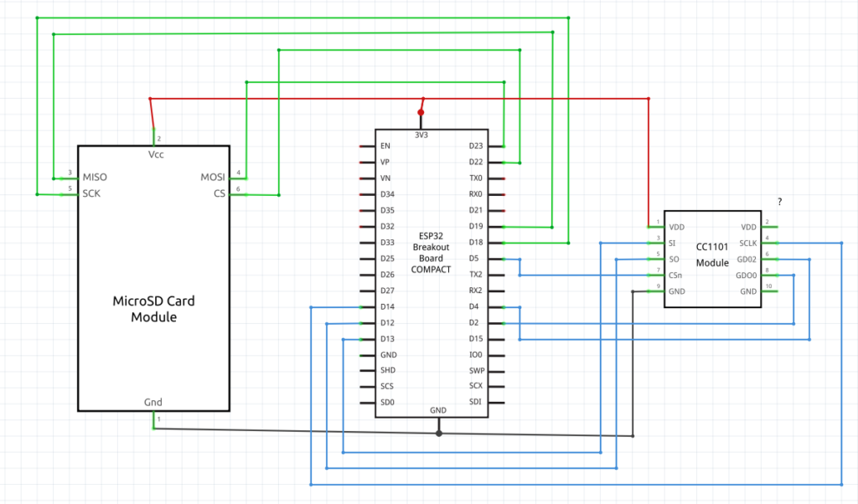The width and height of the screenshot is (858, 504).
Task: Click the Vcc pin label on MicroSD module
Action: 156,155
